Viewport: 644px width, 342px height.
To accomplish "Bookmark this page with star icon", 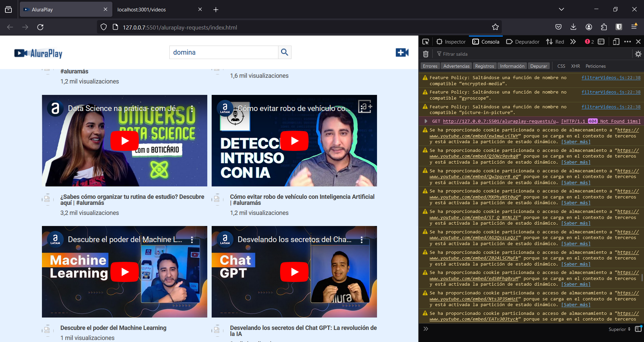I will coord(495,27).
